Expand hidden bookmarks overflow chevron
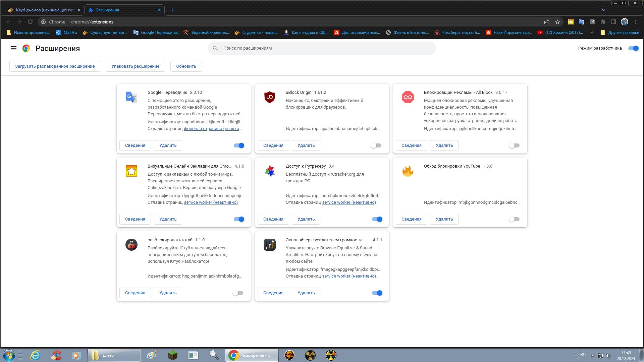Screen dimensions: 644x362 point(592,33)
